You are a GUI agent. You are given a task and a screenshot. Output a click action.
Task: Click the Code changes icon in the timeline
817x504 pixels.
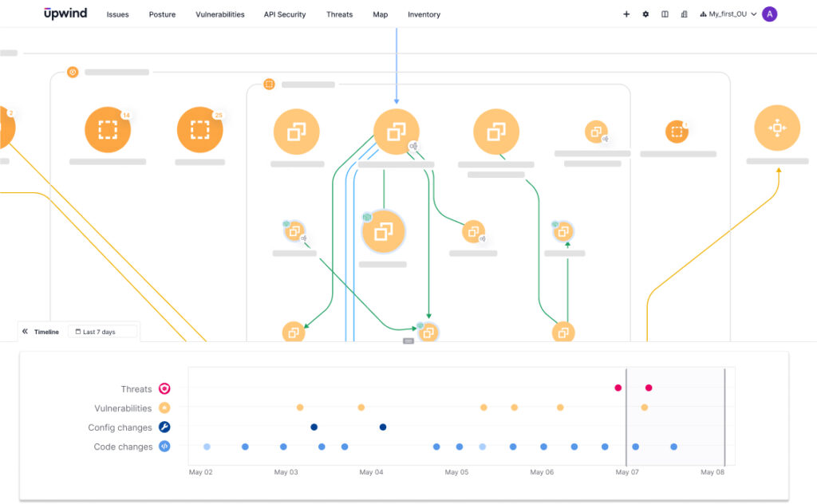164,447
